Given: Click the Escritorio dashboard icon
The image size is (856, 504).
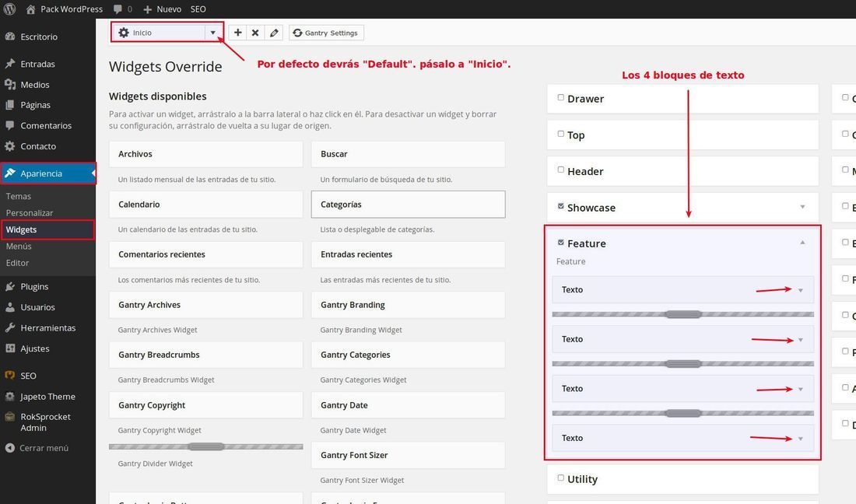Looking at the screenshot, I should click(x=10, y=37).
